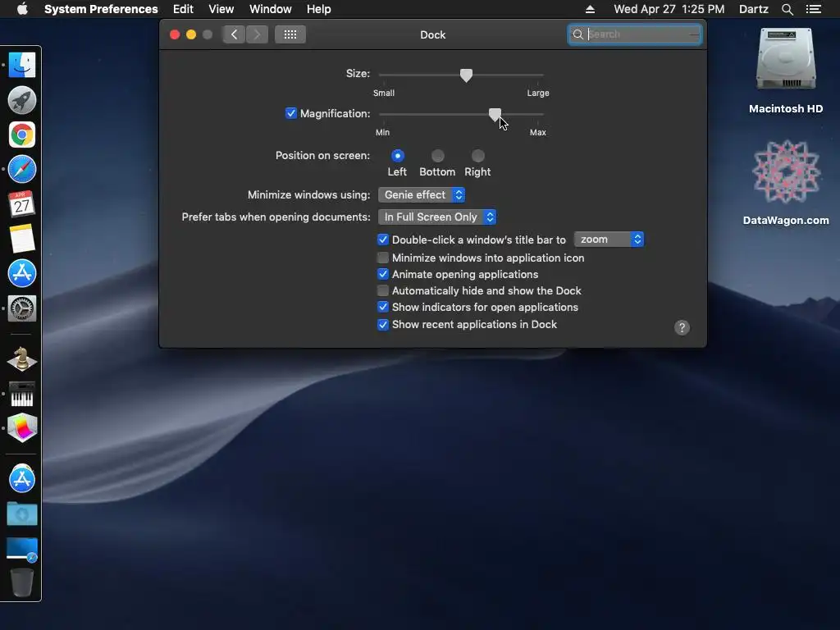840x630 pixels.
Task: Open the View menu
Action: coord(221,9)
